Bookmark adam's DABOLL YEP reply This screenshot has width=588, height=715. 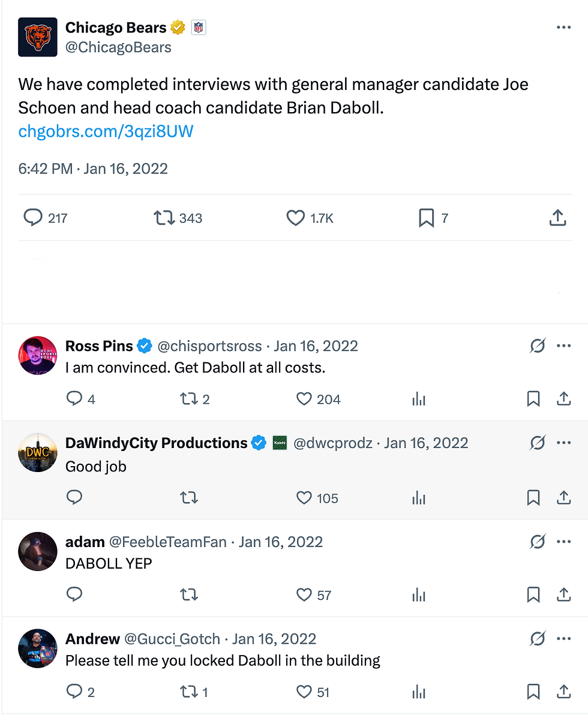pos(533,594)
